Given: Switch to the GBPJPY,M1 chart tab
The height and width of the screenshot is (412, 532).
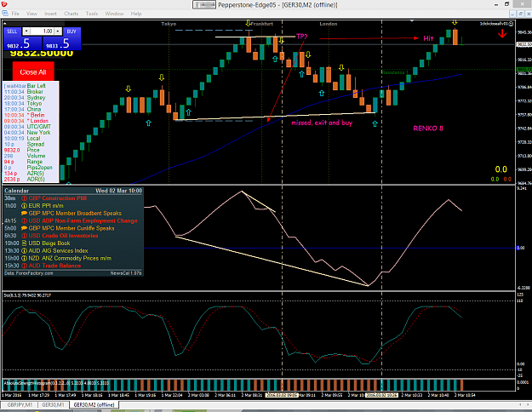Looking at the screenshot, I should tap(20, 405).
